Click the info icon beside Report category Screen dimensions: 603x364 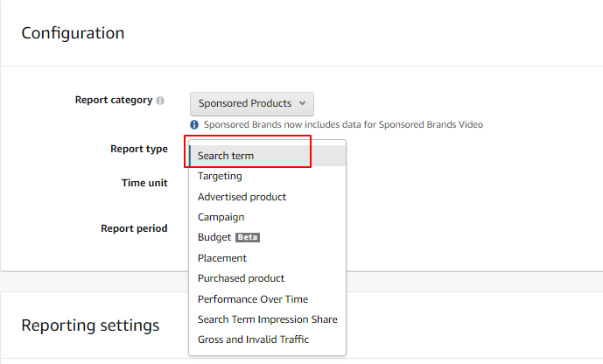pos(160,101)
